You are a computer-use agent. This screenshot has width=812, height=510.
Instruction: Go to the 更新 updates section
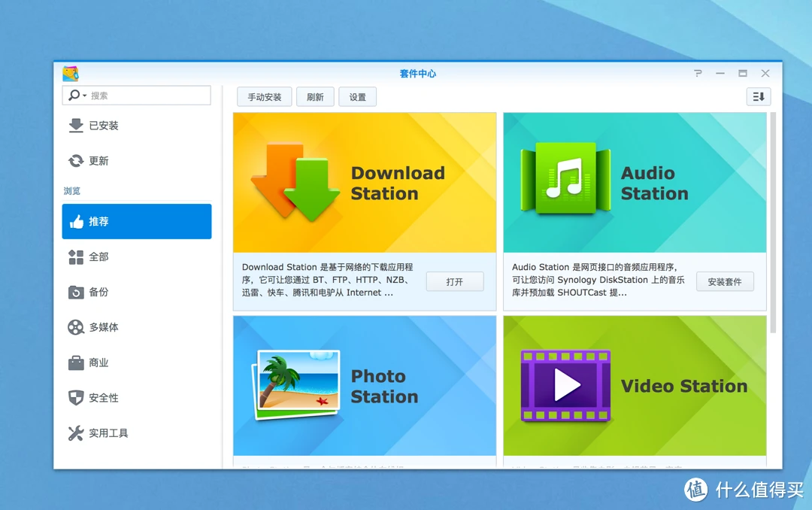[x=137, y=161]
